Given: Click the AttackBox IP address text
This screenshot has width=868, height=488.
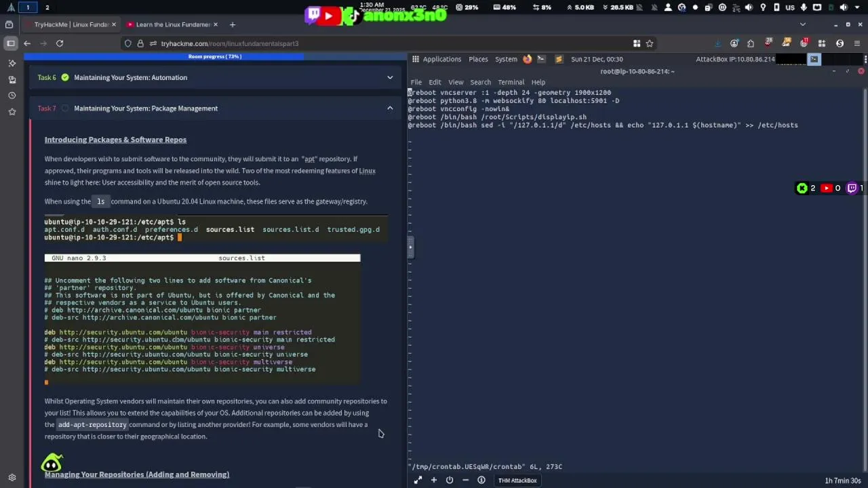Looking at the screenshot, I should [x=735, y=59].
